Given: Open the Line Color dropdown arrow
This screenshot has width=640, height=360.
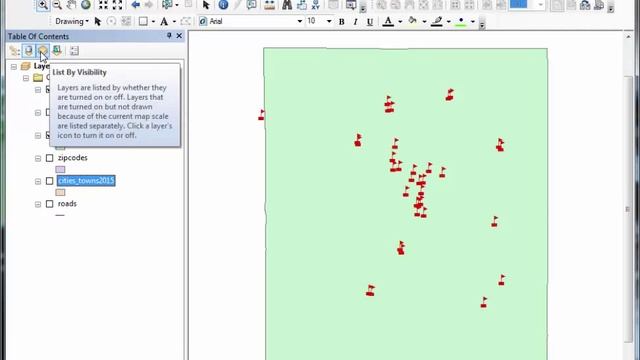Looking at the screenshot, I should [x=448, y=22].
